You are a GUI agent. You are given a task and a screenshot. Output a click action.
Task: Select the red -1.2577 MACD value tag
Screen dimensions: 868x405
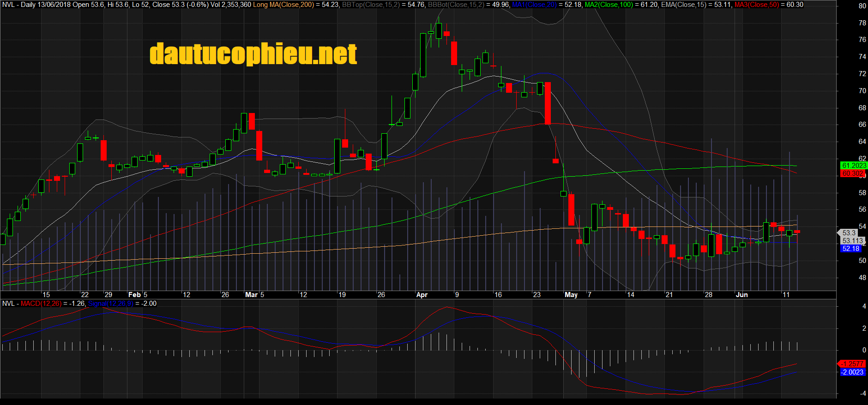(852, 364)
